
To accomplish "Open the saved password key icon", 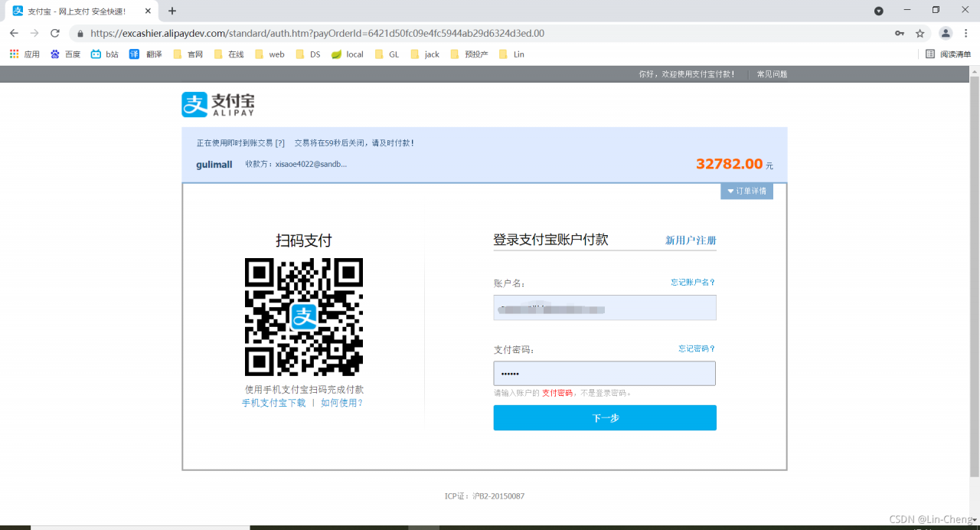I will coord(900,33).
